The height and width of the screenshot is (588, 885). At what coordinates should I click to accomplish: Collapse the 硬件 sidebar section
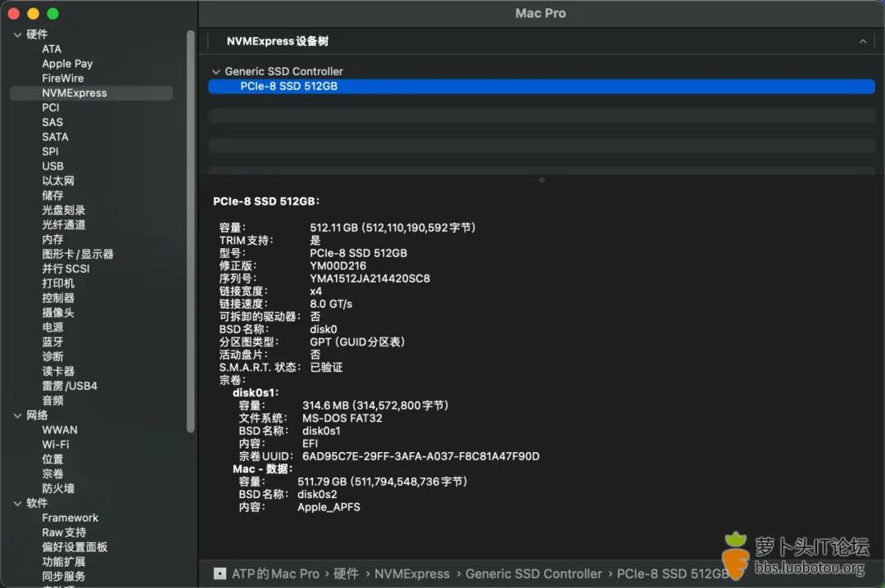[x=18, y=34]
